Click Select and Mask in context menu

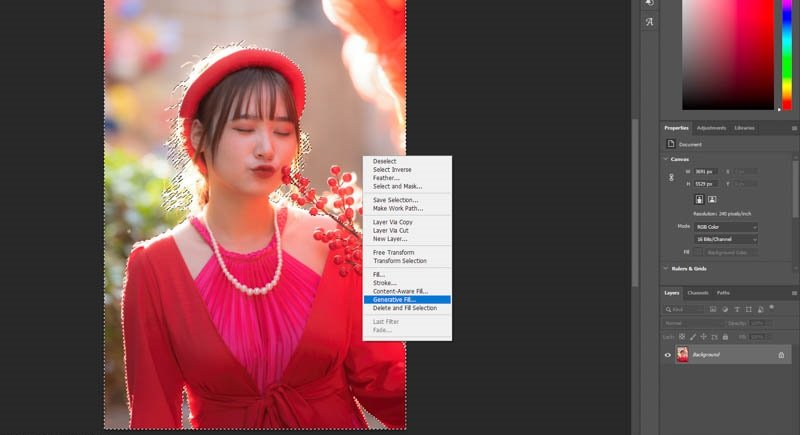tap(397, 186)
